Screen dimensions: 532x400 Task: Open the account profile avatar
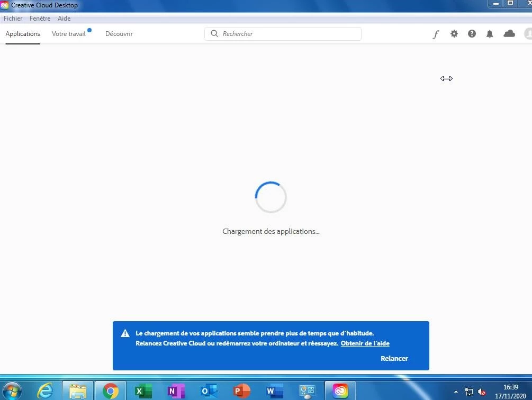pyautogui.click(x=528, y=33)
